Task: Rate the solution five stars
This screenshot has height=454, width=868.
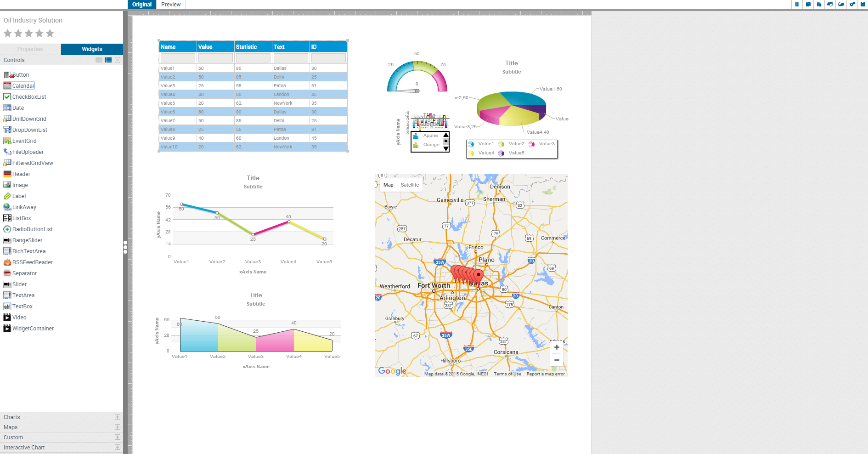Action: 51,33
